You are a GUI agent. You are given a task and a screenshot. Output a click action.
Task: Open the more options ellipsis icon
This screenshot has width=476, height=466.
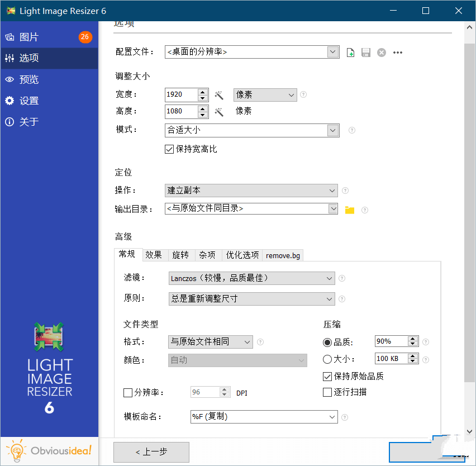tap(398, 53)
